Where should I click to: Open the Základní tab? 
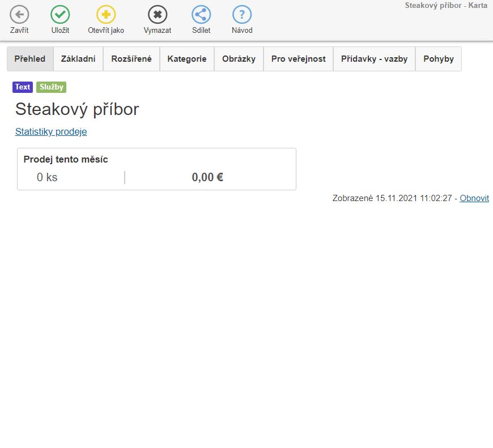[78, 59]
